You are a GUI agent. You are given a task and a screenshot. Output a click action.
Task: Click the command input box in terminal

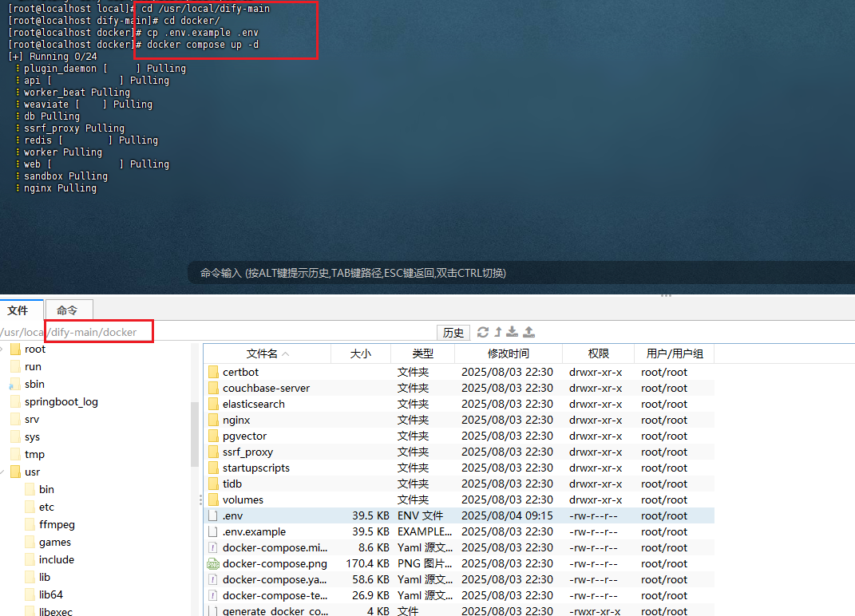click(521, 273)
